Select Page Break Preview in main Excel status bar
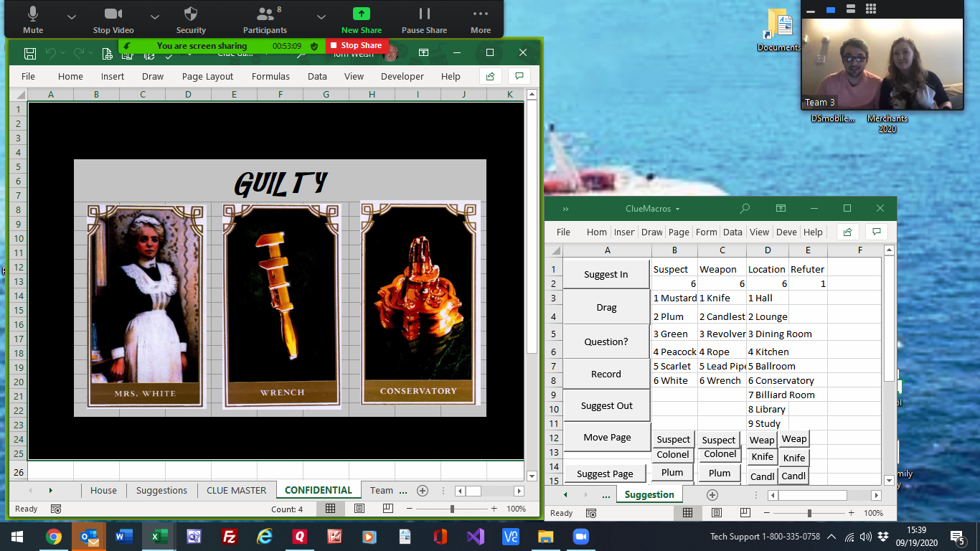This screenshot has height=551, width=980. point(388,509)
